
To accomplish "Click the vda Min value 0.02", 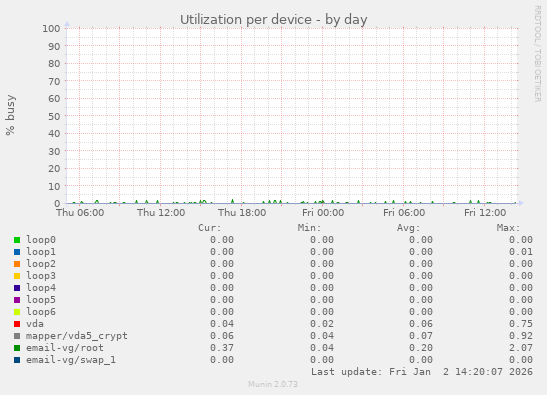I will (x=322, y=324).
